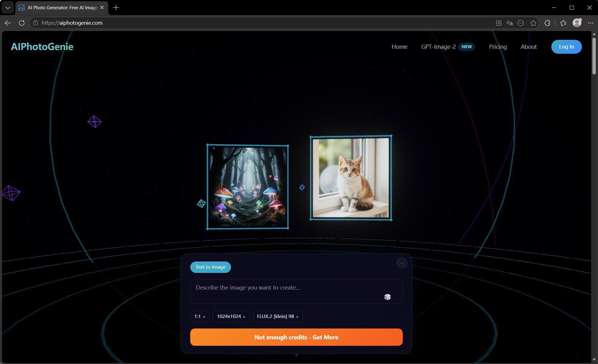Open the 1:1 aspect ratio dropdown
The width and height of the screenshot is (598, 364).
(200, 316)
